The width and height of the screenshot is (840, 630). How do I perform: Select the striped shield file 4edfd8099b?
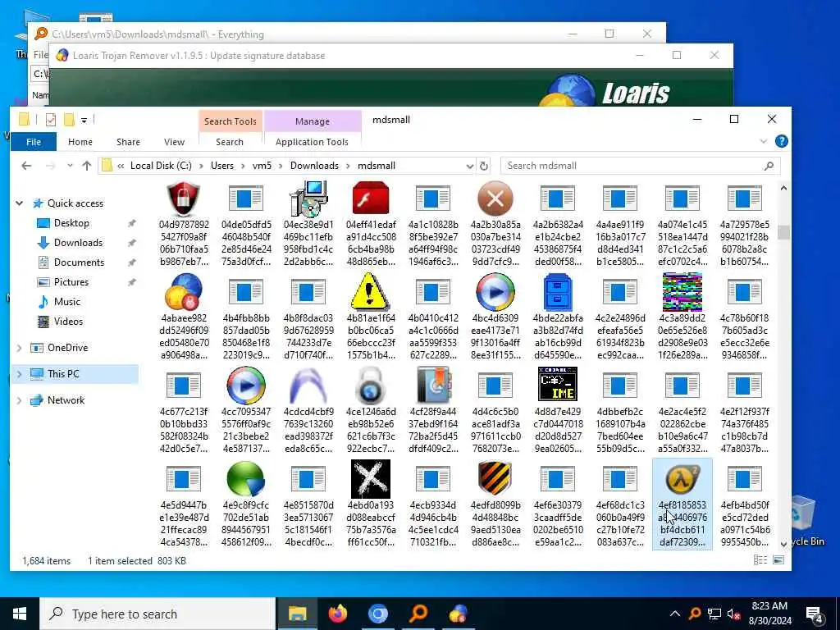pyautogui.click(x=495, y=504)
